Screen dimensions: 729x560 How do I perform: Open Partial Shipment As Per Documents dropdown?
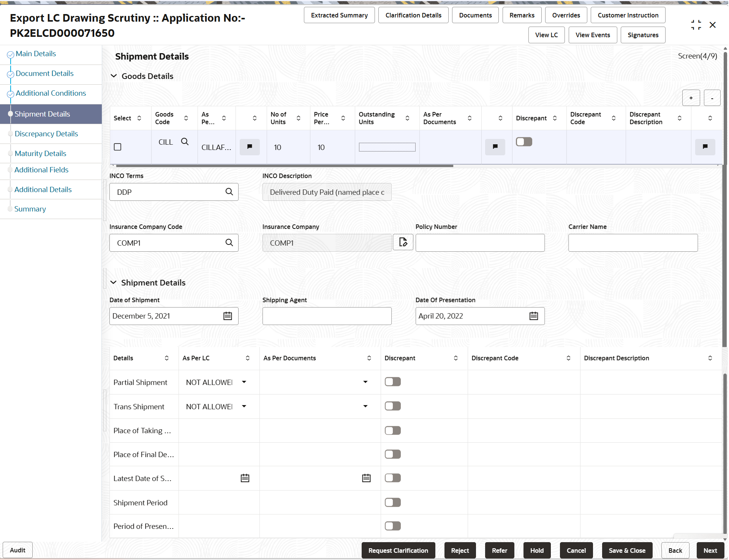point(365,382)
